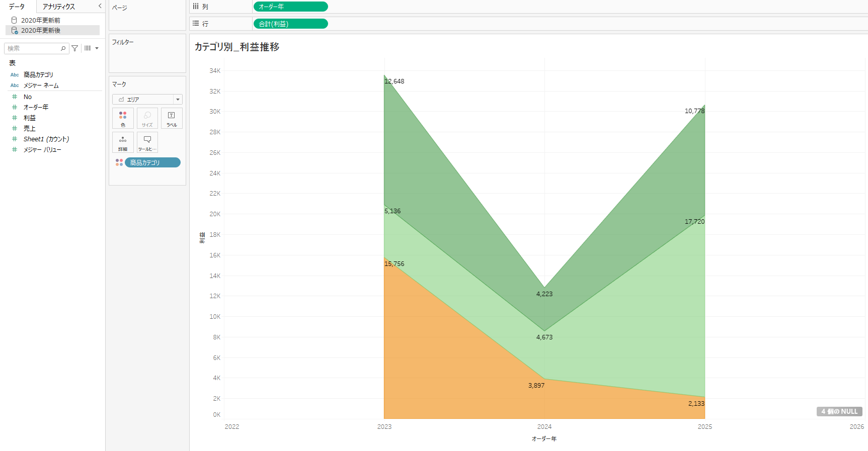Screen dimensions: 868x451
Task: Select the 2020年更新後 data source
Action: click(x=40, y=30)
